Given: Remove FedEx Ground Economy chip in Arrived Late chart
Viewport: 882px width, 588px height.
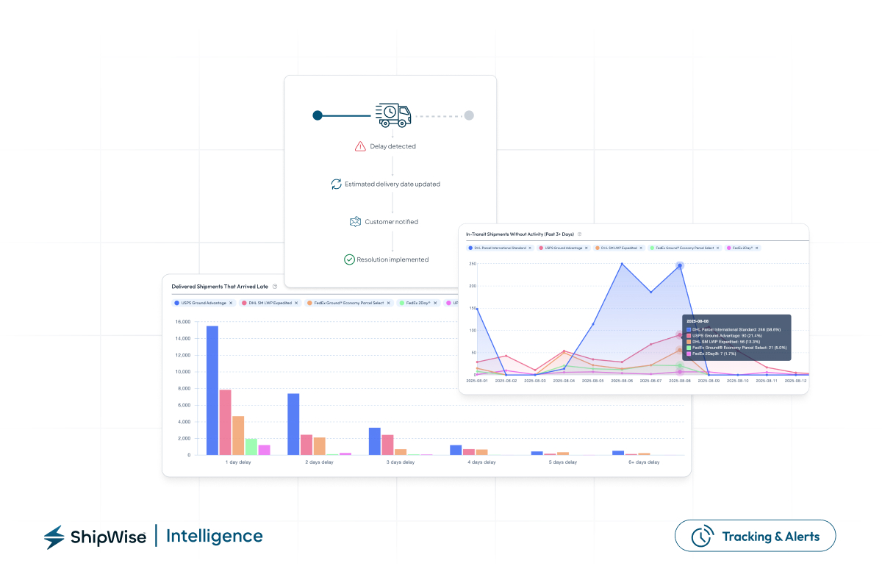Looking at the screenshot, I should click(389, 303).
